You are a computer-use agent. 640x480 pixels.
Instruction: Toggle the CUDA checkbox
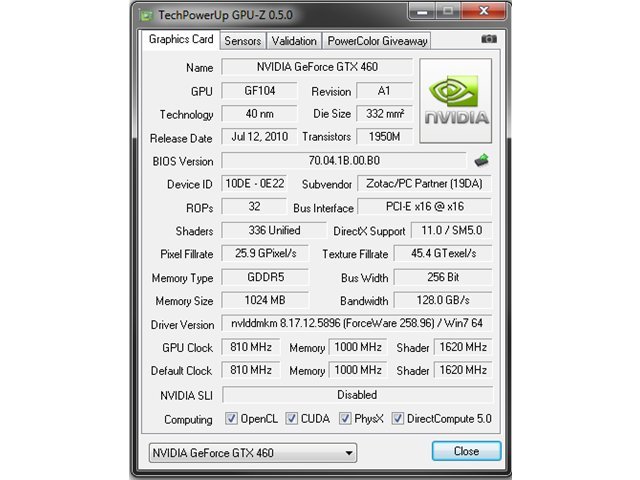tap(291, 418)
